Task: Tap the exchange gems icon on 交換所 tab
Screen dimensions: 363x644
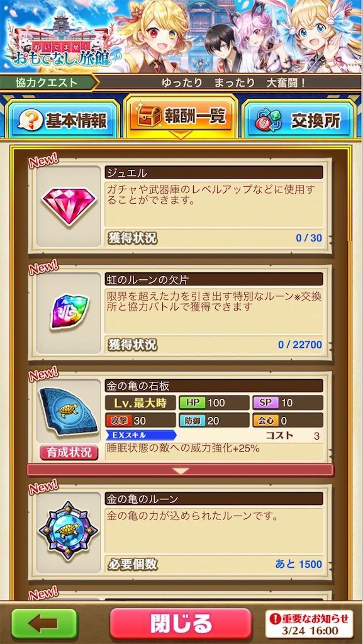Action: pos(269,121)
